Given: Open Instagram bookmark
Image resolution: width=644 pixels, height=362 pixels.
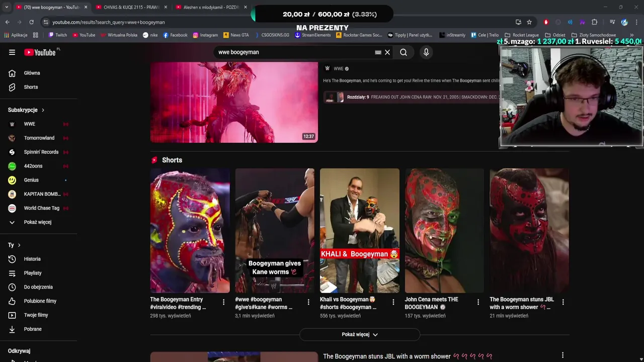Looking at the screenshot, I should pos(205,35).
